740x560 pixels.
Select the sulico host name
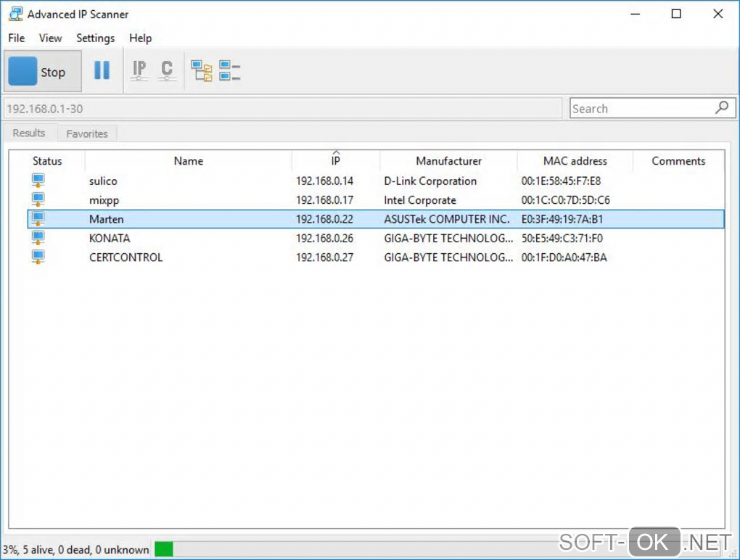103,181
